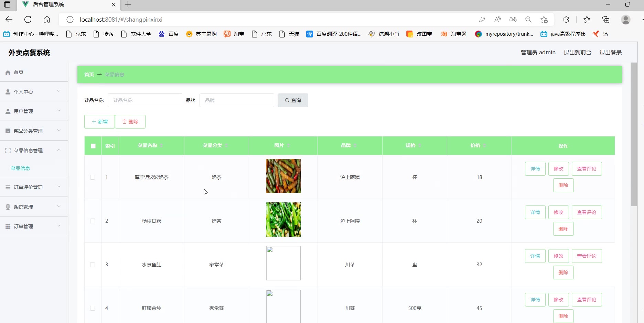Image resolution: width=644 pixels, height=323 pixels.
Task: Expand the 菜品分类管理 sidebar menu
Action: pos(34,131)
